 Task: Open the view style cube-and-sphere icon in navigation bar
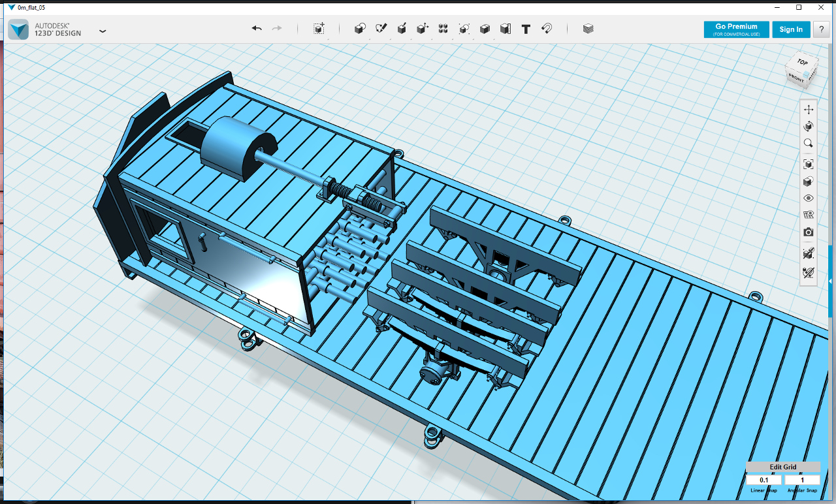809,181
